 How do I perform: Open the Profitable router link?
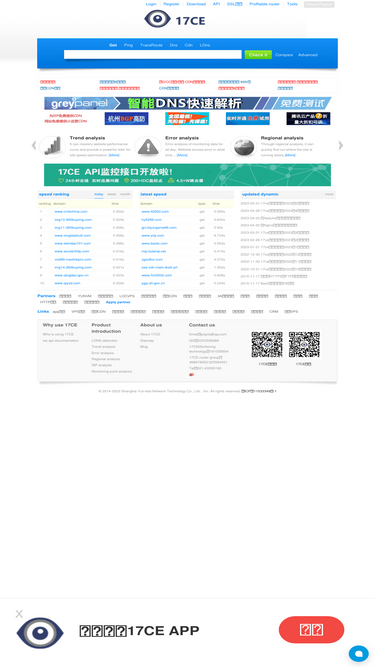coord(264,4)
